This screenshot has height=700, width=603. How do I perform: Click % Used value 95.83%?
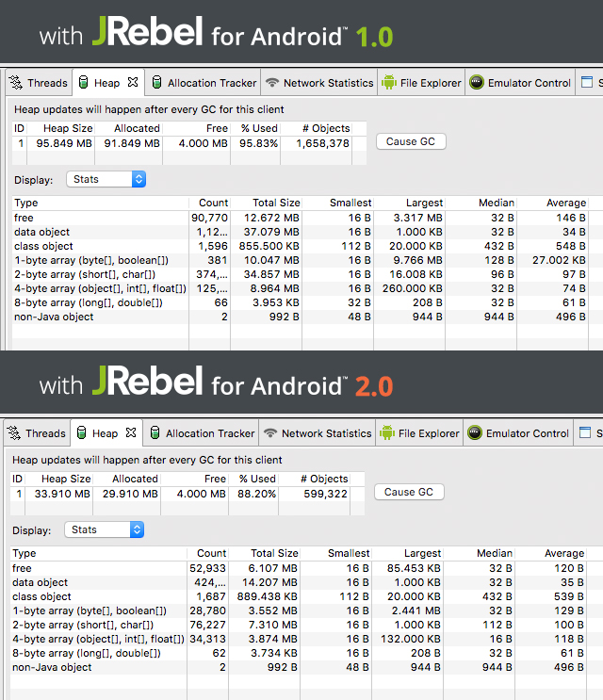coord(258,143)
